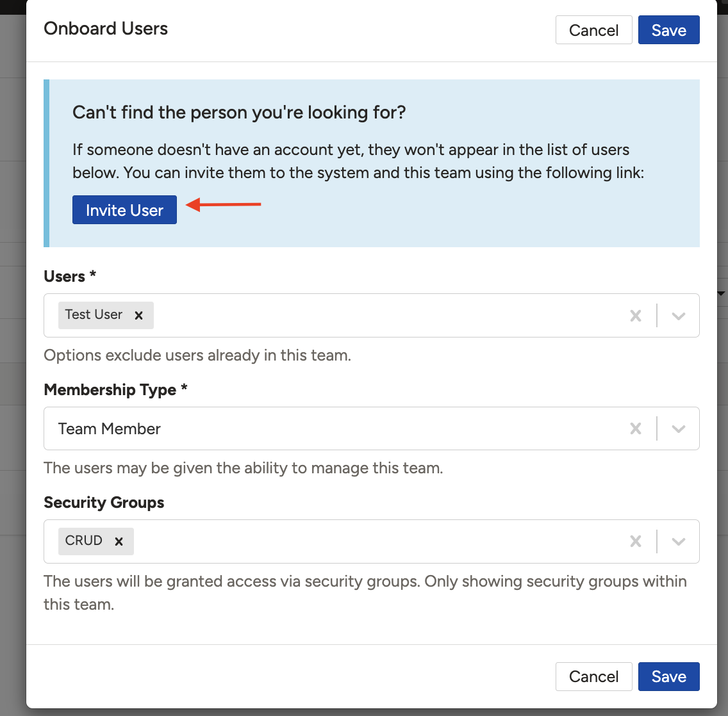
Task: Click the Users field label
Action: (70, 276)
